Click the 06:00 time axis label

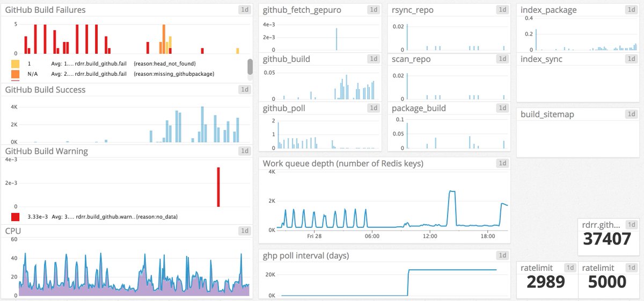pos(372,236)
